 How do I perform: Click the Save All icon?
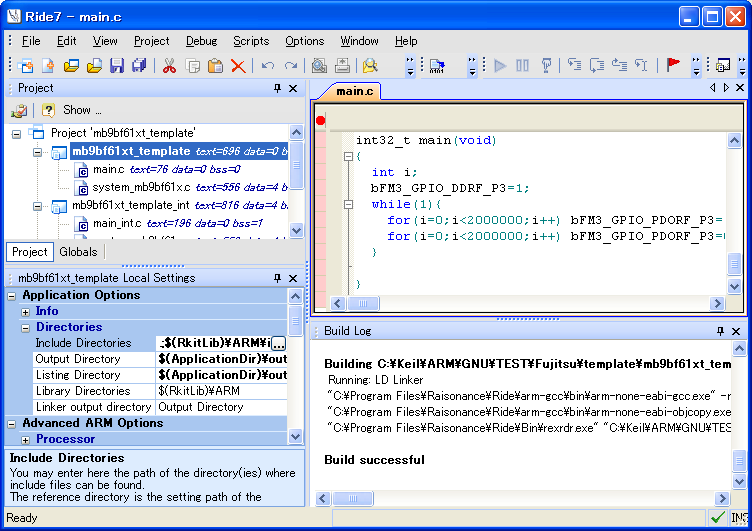[x=139, y=65]
